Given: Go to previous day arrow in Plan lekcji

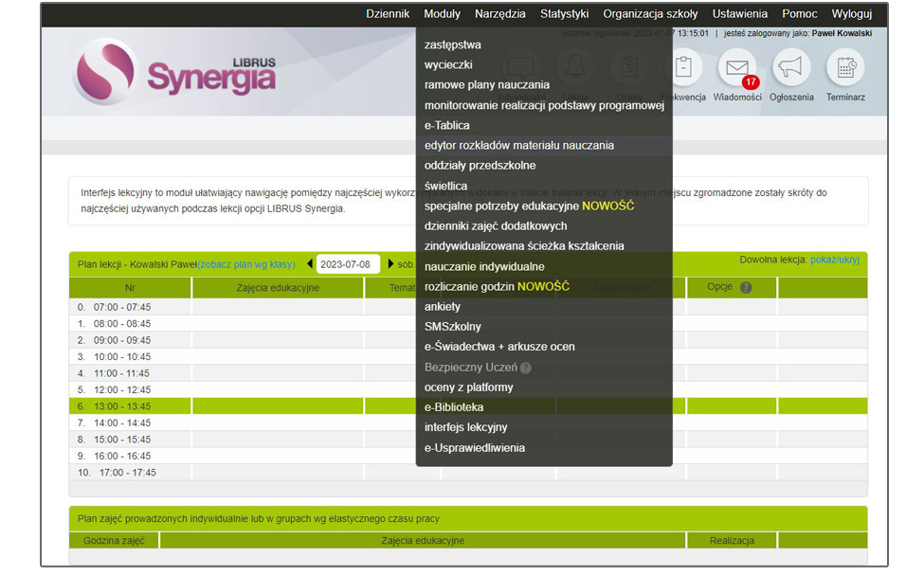Looking at the screenshot, I should [310, 264].
